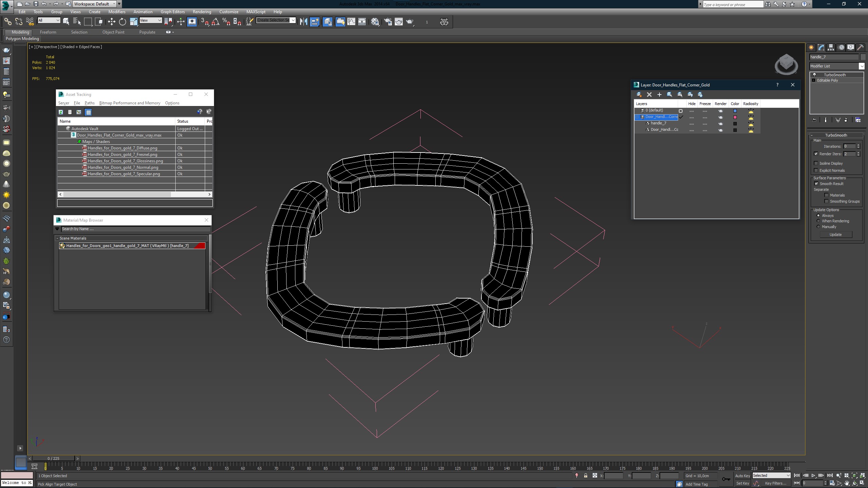Select the Move tool in main toolbar
868x488 pixels.
[112, 22]
